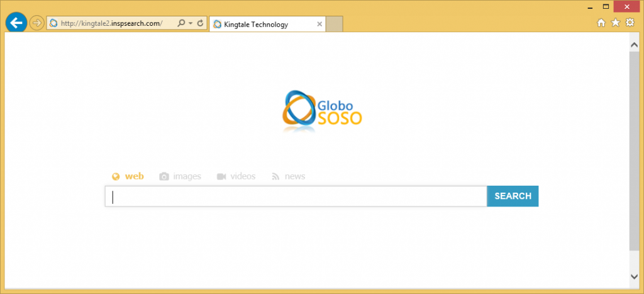Viewport: 644px width, 294px height.
Task: Click the browser Back arrow button
Action: [16, 23]
